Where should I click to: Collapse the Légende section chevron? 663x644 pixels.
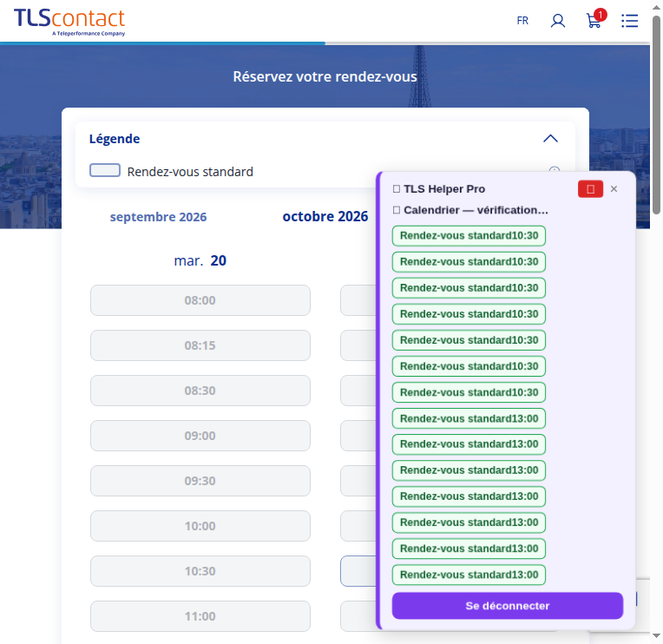(x=550, y=139)
